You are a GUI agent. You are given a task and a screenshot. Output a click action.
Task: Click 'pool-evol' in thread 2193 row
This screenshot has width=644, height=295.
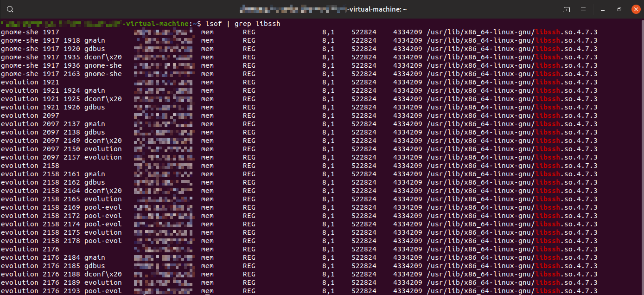(x=103, y=291)
